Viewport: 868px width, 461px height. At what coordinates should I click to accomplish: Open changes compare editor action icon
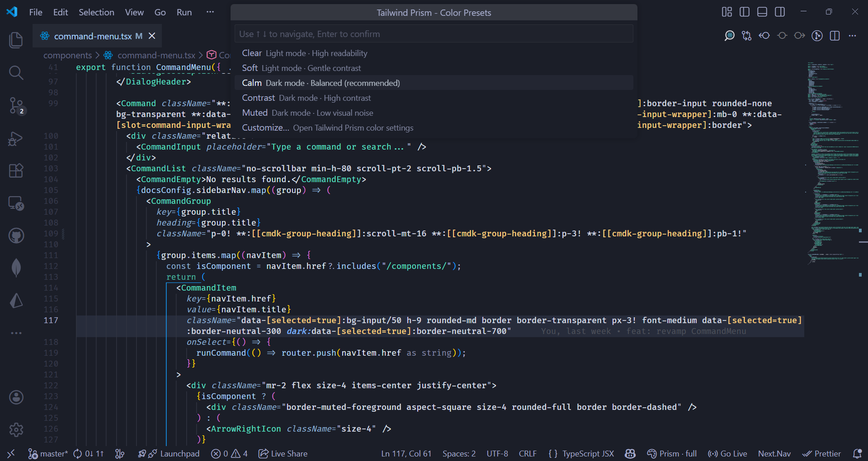pyautogui.click(x=747, y=36)
